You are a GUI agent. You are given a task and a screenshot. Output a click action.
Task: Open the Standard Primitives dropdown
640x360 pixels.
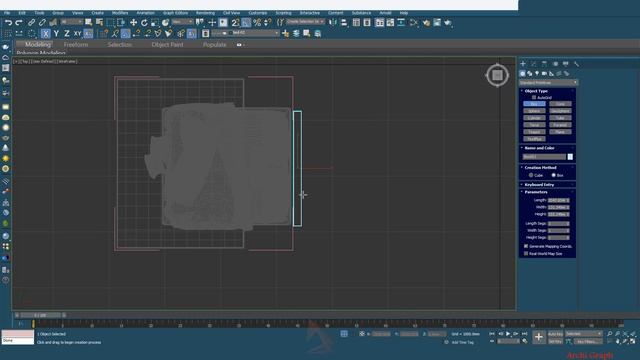click(x=548, y=82)
